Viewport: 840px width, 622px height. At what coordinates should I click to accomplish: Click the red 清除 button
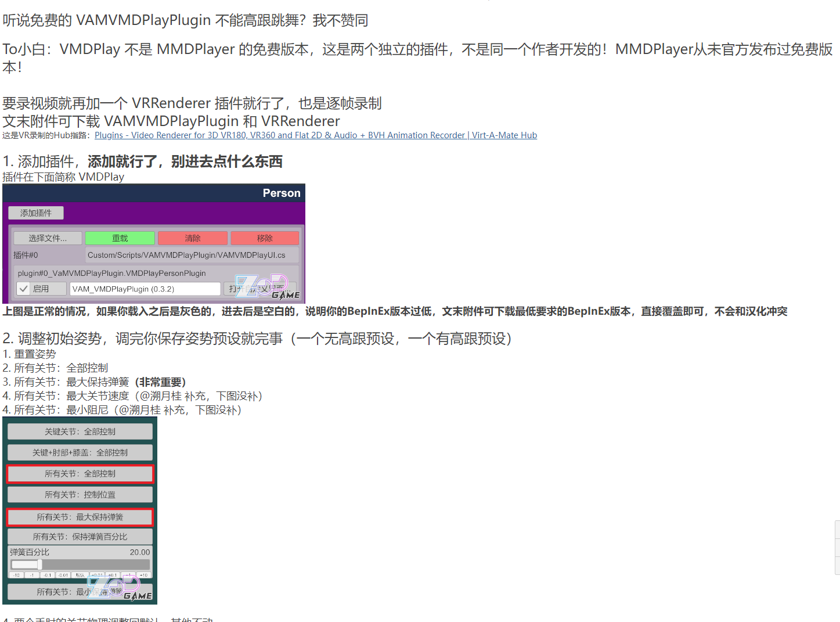(193, 238)
